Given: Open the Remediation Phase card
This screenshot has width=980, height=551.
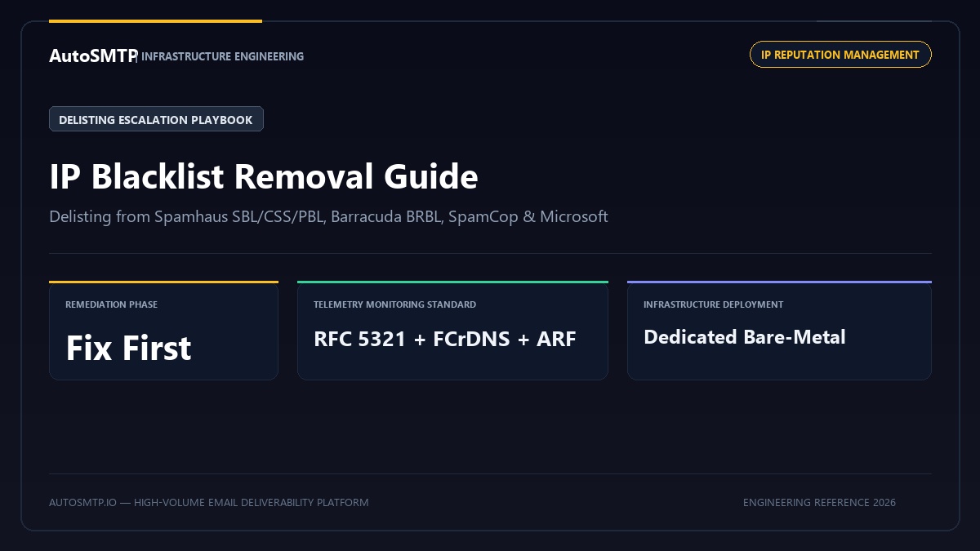Looking at the screenshot, I should (163, 331).
